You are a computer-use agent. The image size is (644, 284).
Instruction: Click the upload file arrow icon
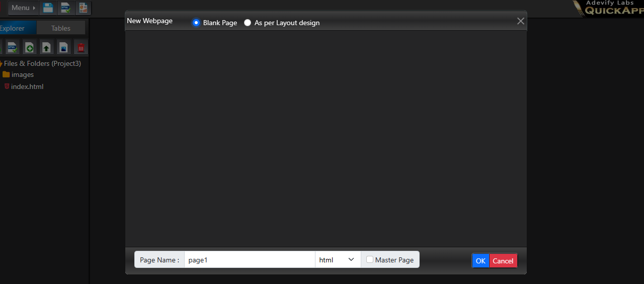click(47, 48)
